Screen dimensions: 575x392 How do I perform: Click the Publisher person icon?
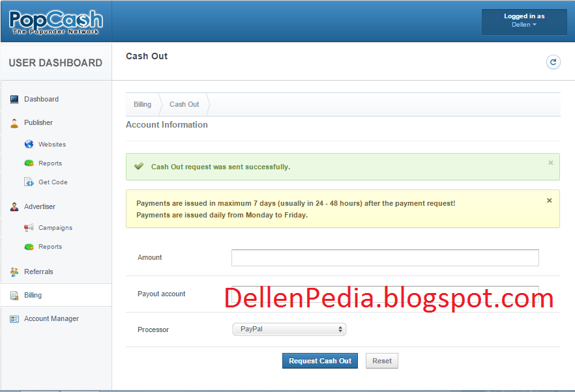coord(14,123)
